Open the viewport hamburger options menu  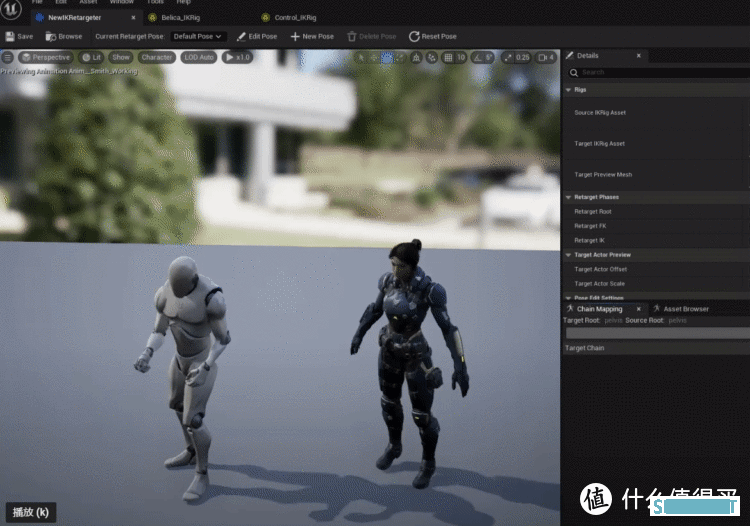(x=8, y=57)
